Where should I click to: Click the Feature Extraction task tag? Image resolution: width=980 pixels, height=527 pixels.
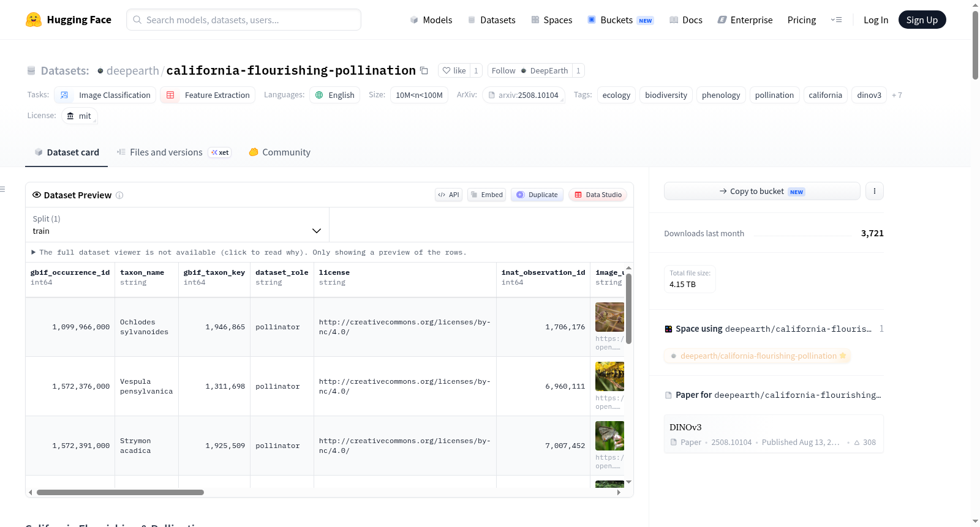208,95
